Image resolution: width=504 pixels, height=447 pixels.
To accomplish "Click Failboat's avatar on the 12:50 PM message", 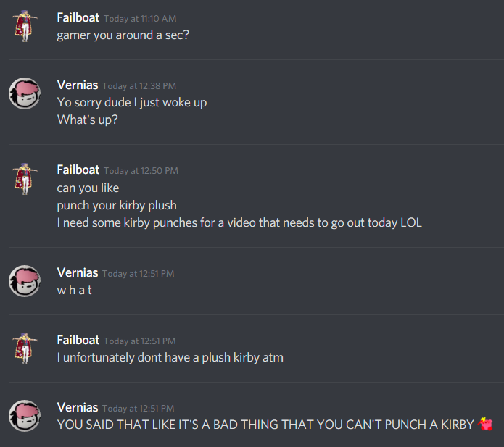I will pos(25,179).
